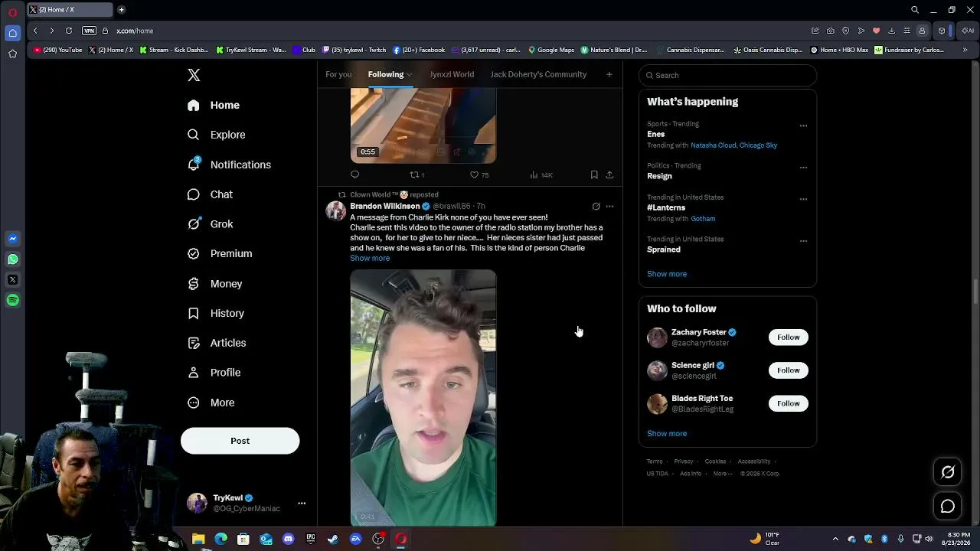Expand post text with Show more
Image resolution: width=980 pixels, height=551 pixels.
tap(370, 258)
